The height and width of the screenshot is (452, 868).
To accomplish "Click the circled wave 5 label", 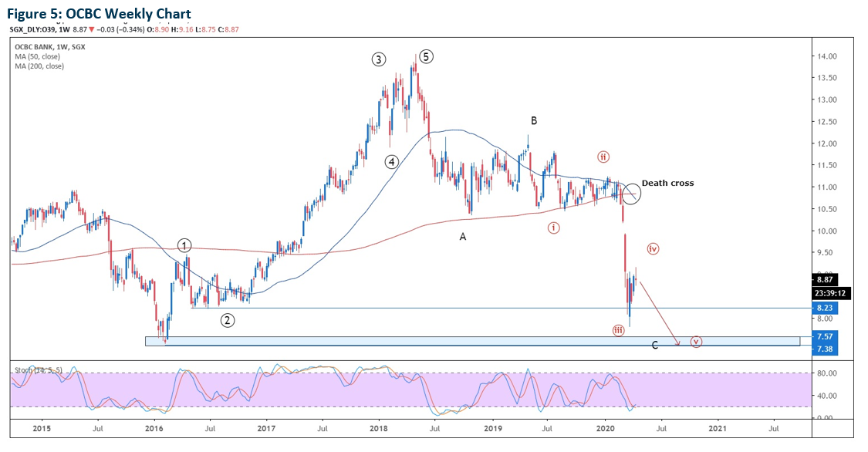I will (x=426, y=56).
